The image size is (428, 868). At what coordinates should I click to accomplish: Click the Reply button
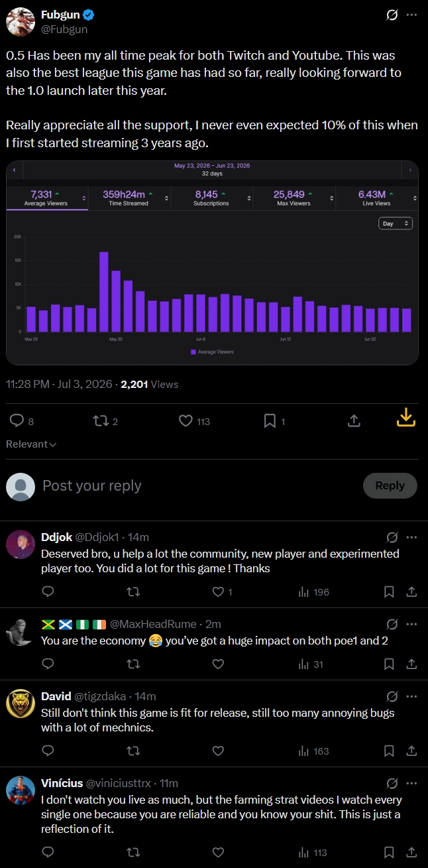pos(390,485)
